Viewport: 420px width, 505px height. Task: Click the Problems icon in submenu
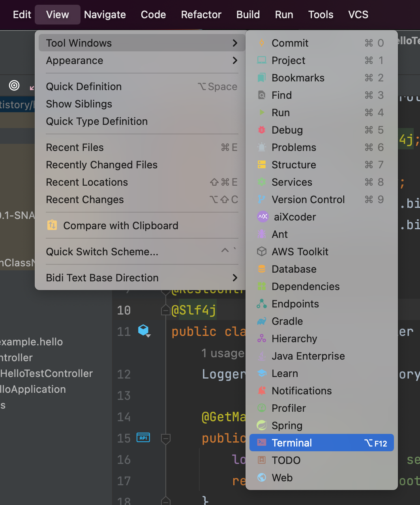[x=261, y=147]
